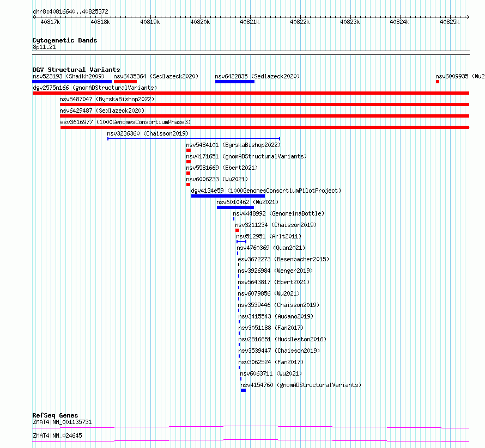Select the nsv6009935 variant label

click(x=460, y=76)
